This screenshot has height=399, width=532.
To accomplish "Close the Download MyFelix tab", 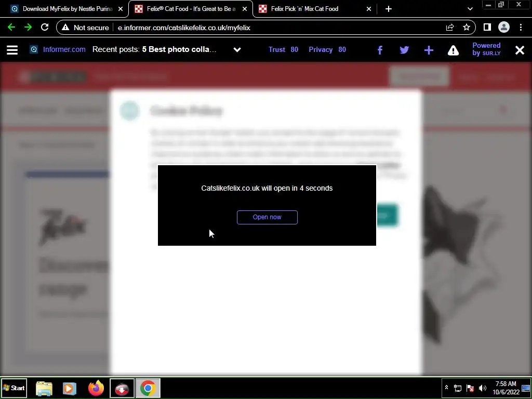I will pyautogui.click(x=121, y=9).
